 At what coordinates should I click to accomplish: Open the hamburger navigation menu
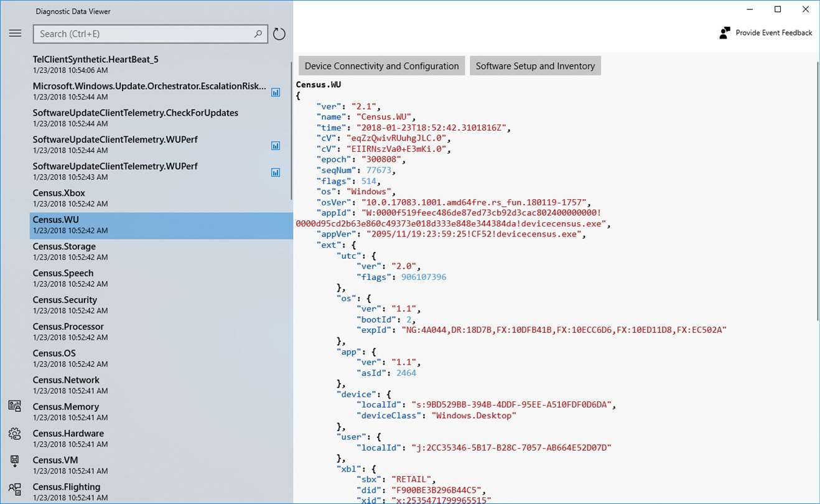point(15,34)
